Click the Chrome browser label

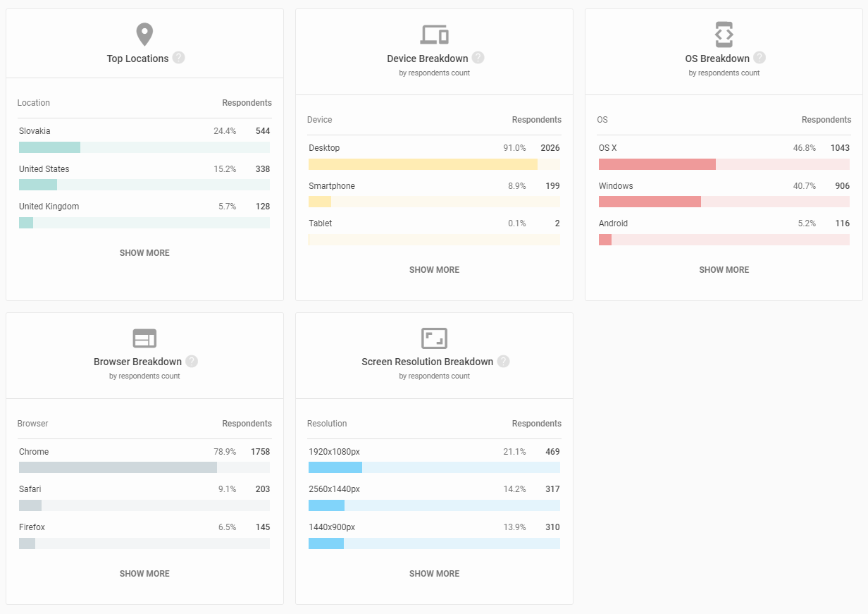34,452
